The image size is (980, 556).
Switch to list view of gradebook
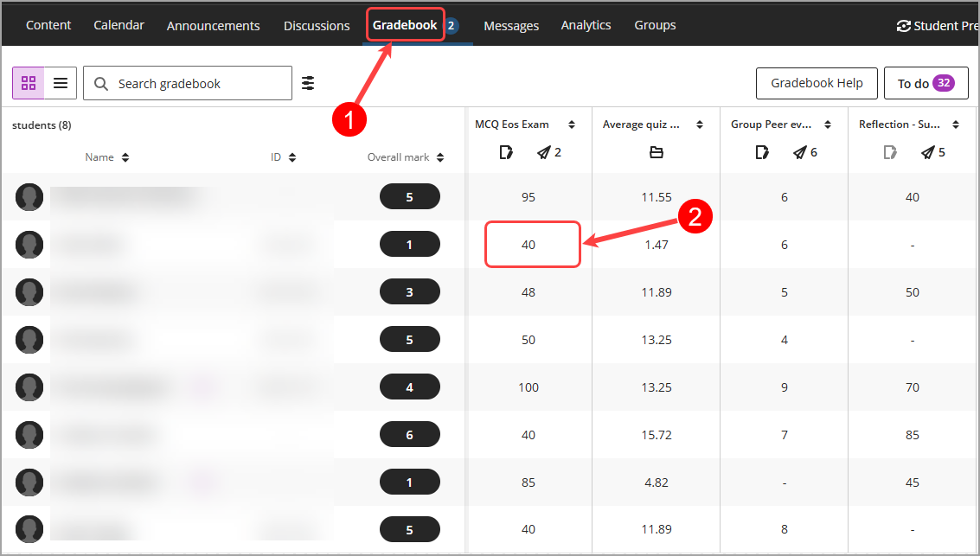61,83
